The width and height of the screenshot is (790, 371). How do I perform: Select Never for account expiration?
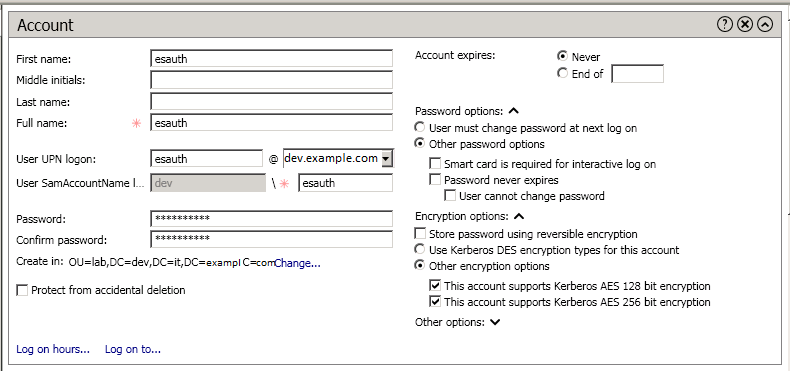562,56
